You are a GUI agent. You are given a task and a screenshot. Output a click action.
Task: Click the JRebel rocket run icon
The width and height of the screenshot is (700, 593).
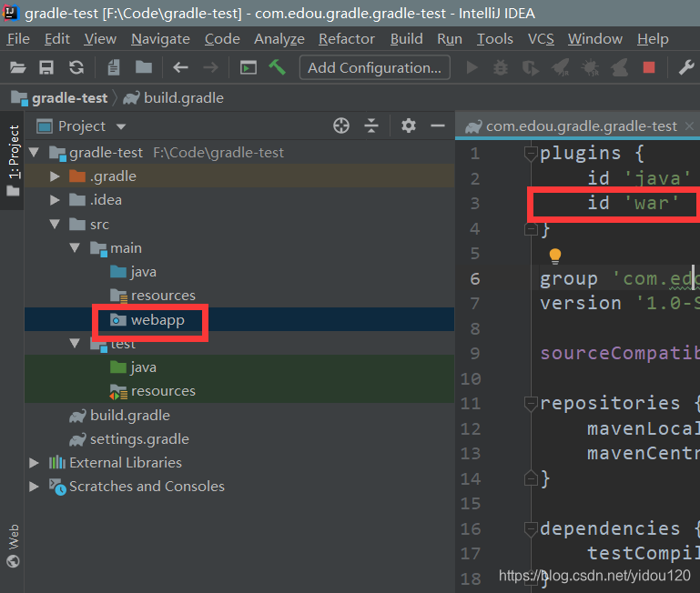click(560, 68)
